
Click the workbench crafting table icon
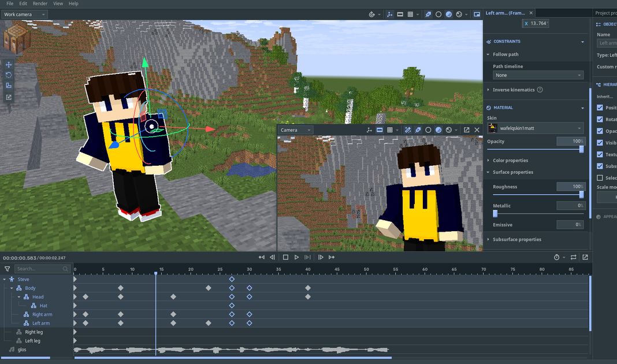(17, 39)
